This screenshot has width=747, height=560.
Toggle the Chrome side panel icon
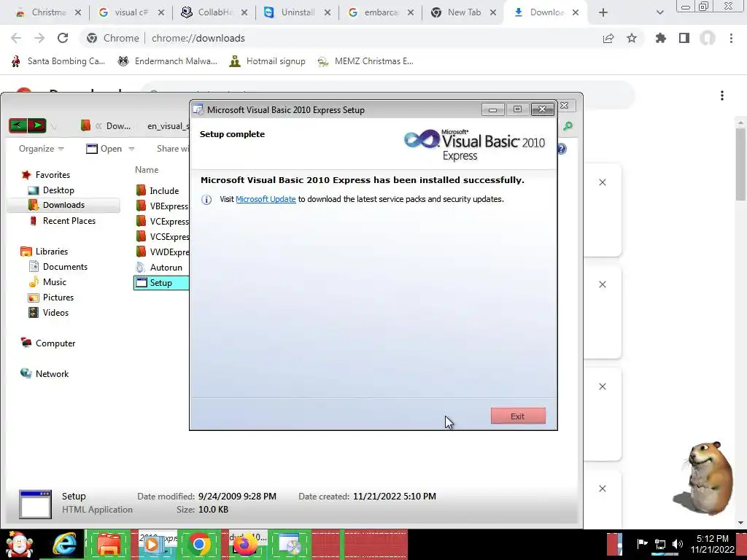(684, 38)
